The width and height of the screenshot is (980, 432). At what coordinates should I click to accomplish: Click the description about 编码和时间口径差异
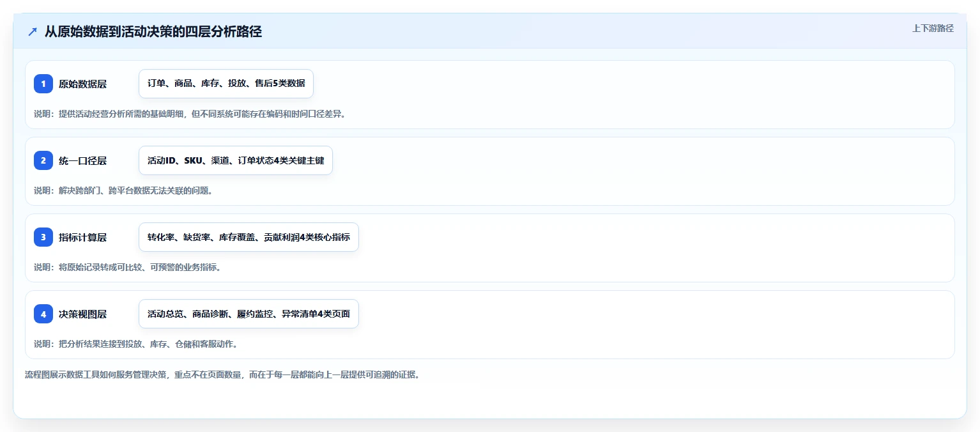pos(190,114)
